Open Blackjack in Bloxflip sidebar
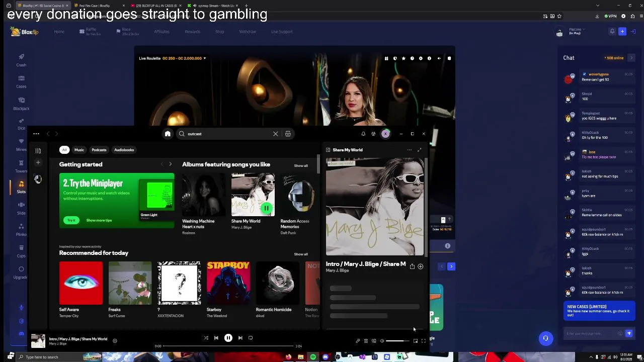This screenshot has height=362, width=644. point(21,103)
